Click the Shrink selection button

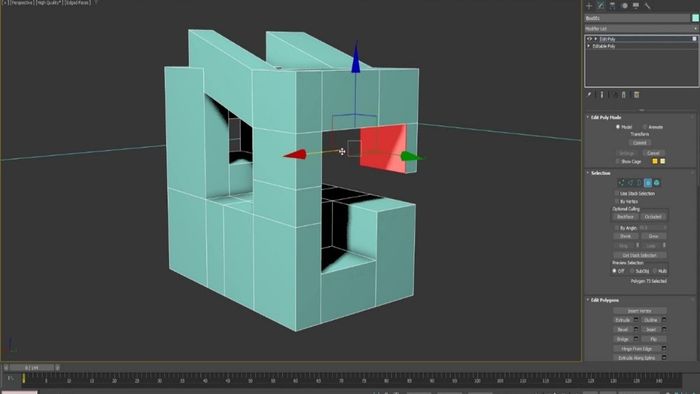point(625,236)
